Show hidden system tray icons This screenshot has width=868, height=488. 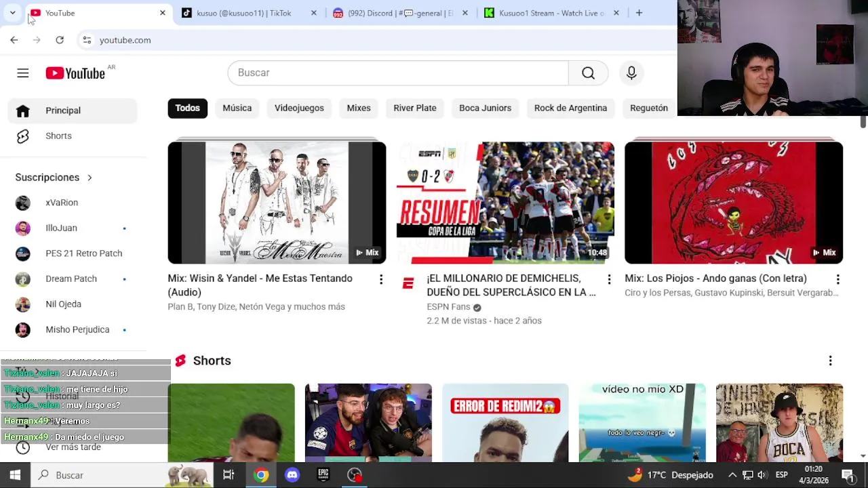(732, 475)
